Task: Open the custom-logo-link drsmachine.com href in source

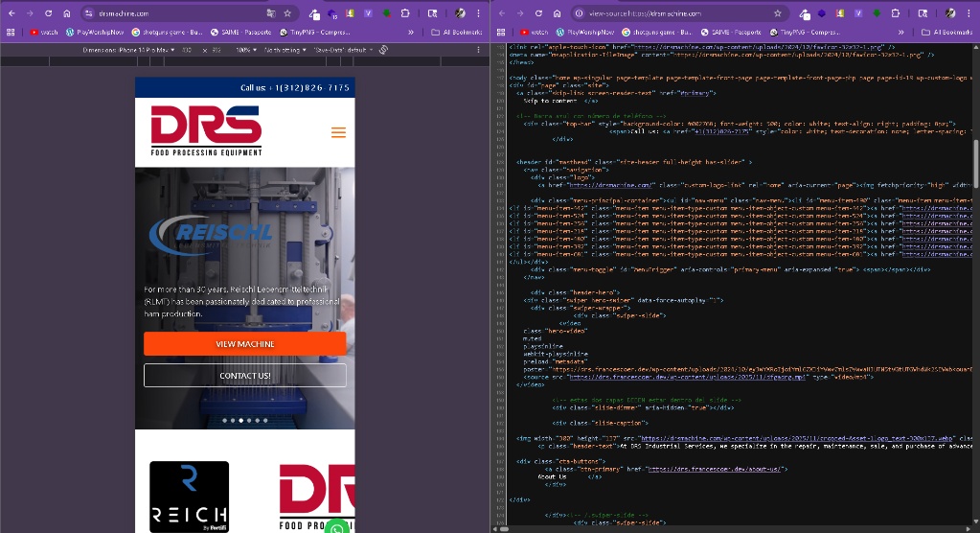Action: click(610, 185)
